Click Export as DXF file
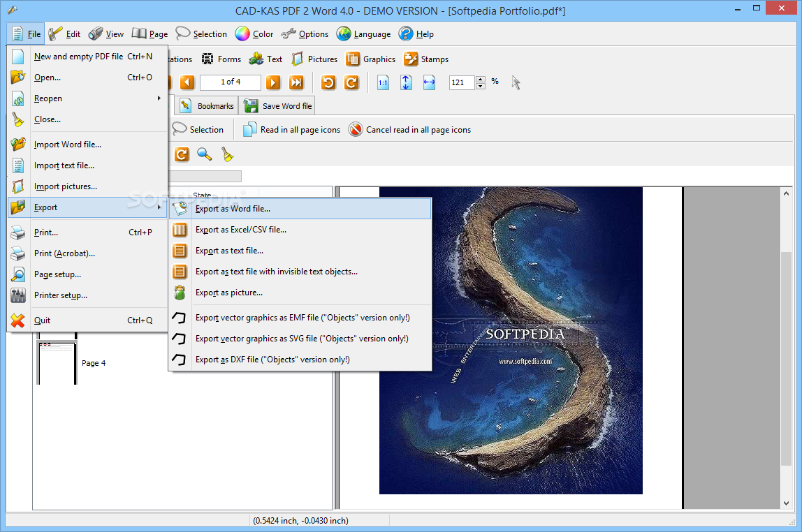This screenshot has width=802, height=532. click(x=300, y=360)
